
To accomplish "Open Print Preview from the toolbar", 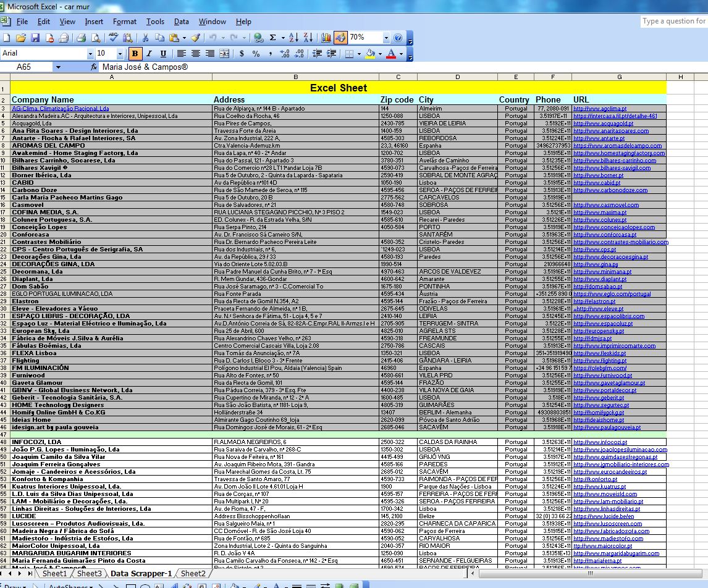I will (96, 38).
